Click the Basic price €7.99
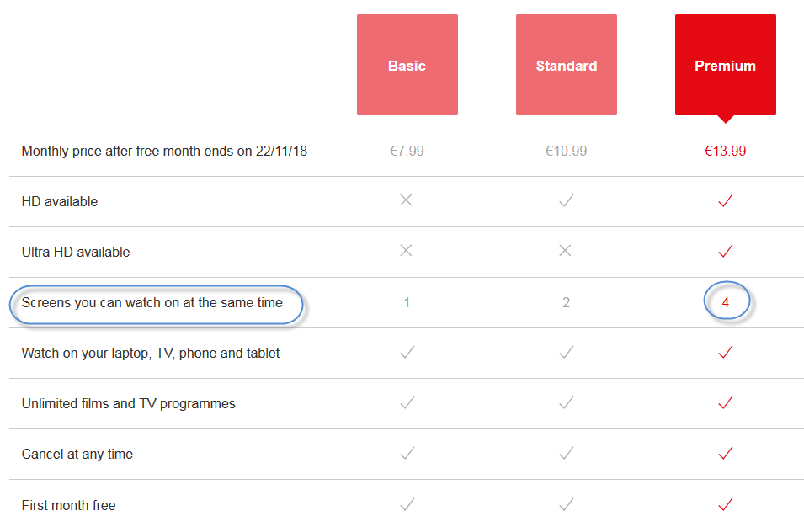This screenshot has height=532, width=804. tap(407, 152)
